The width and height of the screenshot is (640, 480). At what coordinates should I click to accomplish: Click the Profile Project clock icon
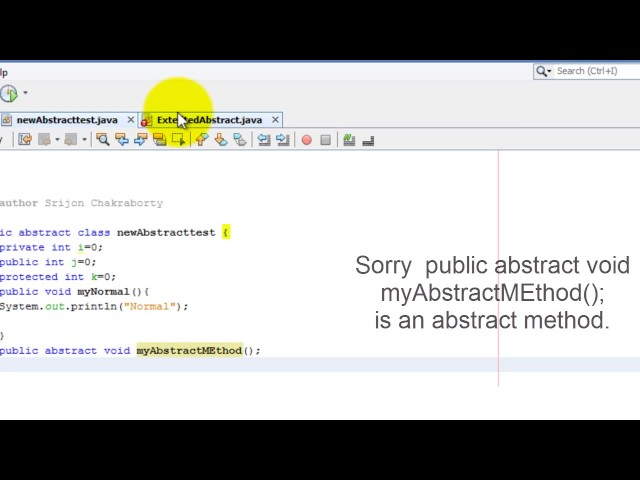click(x=9, y=93)
